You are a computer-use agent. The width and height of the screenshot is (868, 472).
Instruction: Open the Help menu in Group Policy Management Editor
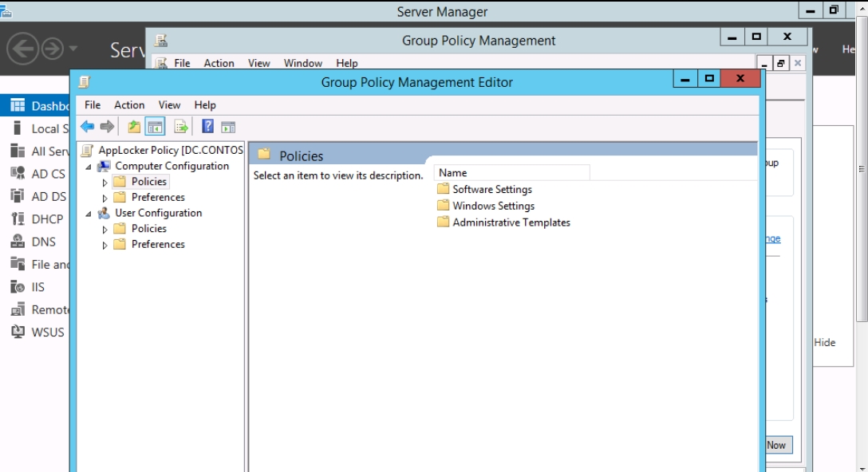point(205,105)
